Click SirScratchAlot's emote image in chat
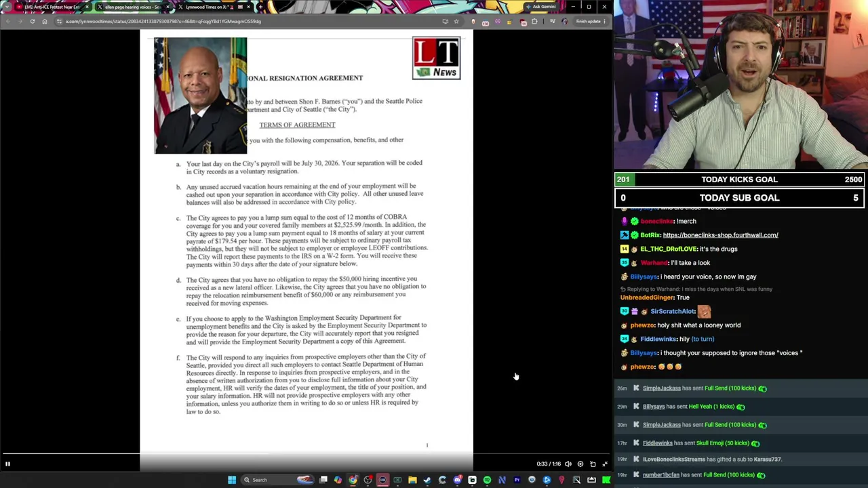Screen dimensions: 868x488 pos(704,312)
